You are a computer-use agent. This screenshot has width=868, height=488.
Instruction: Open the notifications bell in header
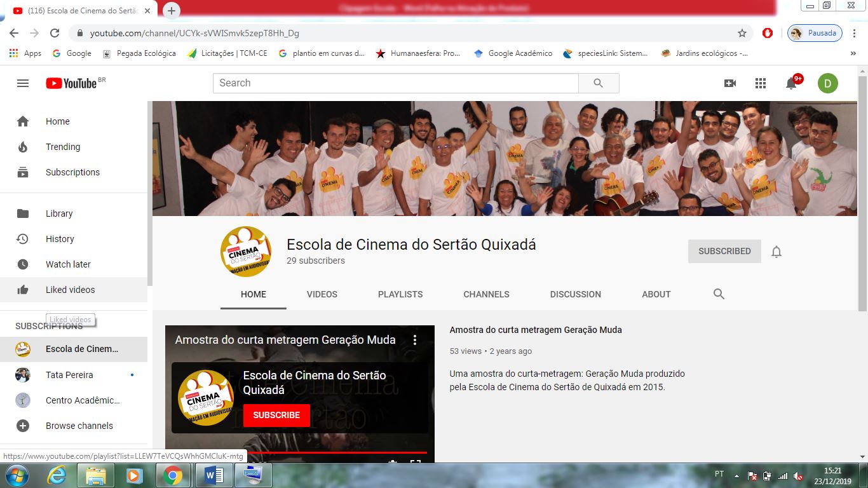click(791, 83)
